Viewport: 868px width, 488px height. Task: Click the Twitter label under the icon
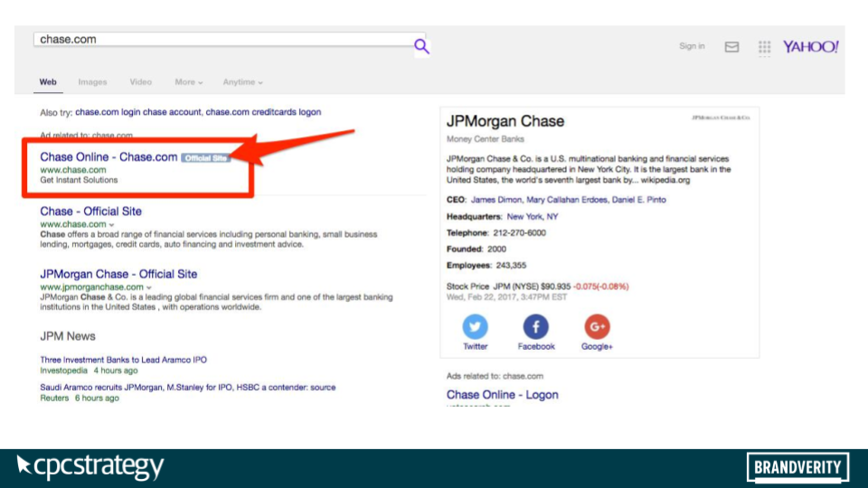coord(475,346)
